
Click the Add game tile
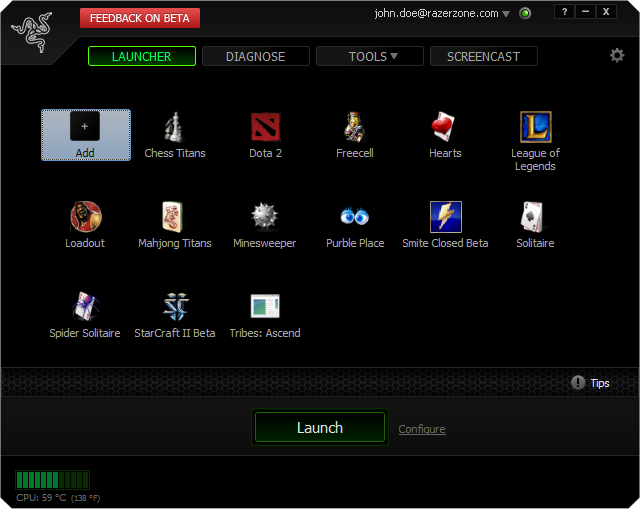[x=86, y=135]
